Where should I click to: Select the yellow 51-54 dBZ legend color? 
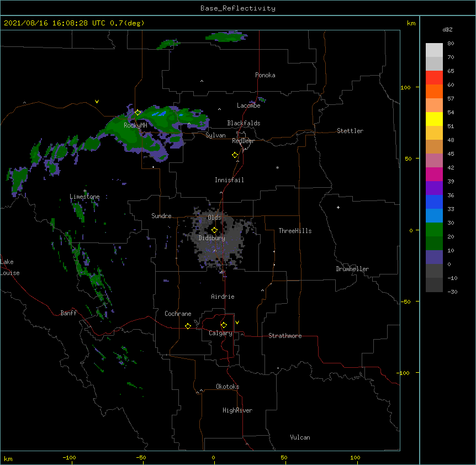(434, 119)
